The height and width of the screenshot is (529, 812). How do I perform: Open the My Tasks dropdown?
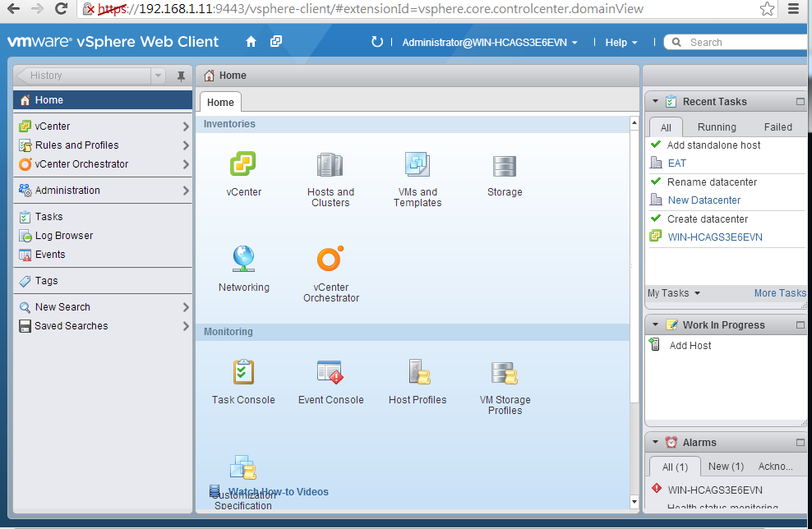(674, 293)
